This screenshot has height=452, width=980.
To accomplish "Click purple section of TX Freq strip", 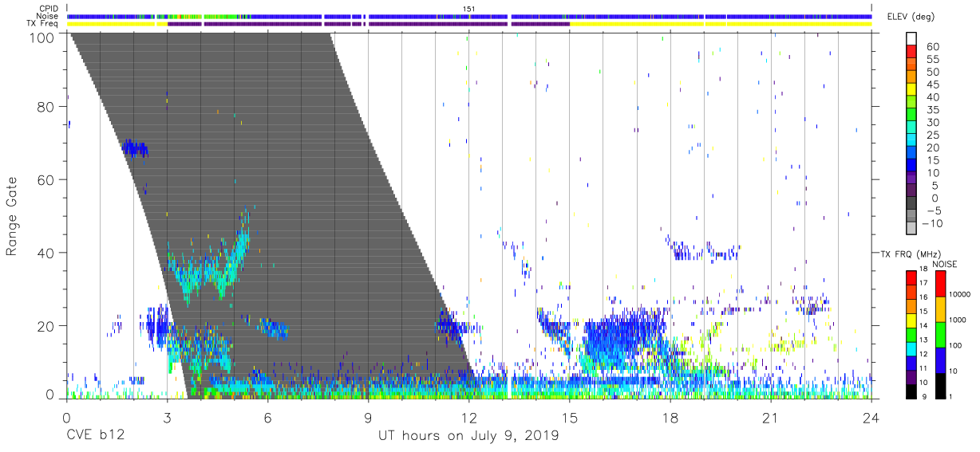I will 369,24.
